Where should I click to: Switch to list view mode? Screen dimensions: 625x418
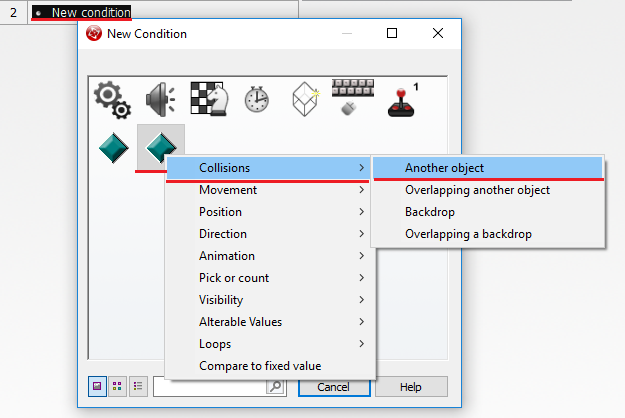pyautogui.click(x=138, y=386)
